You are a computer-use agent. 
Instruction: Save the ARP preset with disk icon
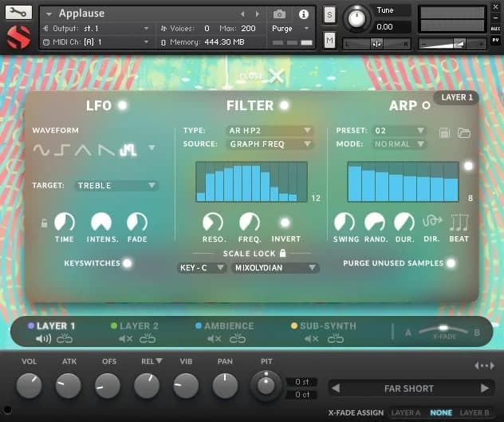[x=445, y=132]
